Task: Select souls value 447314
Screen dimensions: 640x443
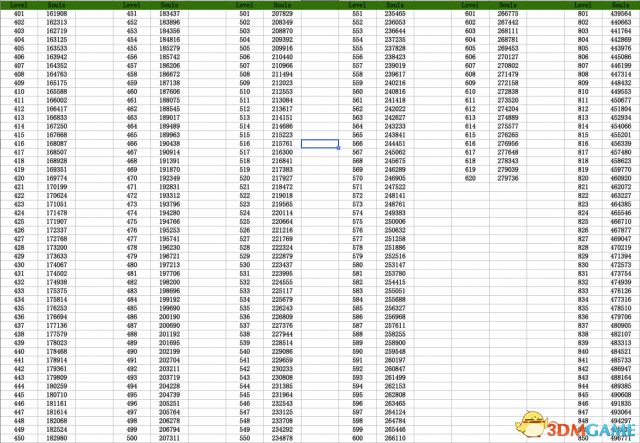Action: tap(620, 74)
